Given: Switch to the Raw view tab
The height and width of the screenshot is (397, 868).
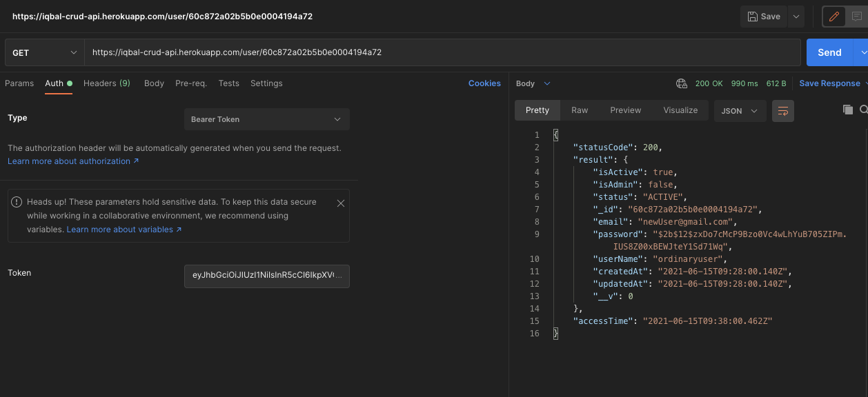Looking at the screenshot, I should point(580,110).
